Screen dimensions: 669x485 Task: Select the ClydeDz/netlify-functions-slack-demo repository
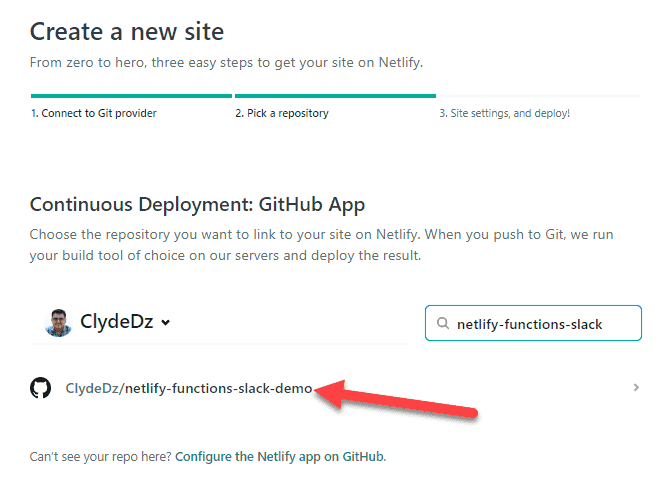point(189,388)
